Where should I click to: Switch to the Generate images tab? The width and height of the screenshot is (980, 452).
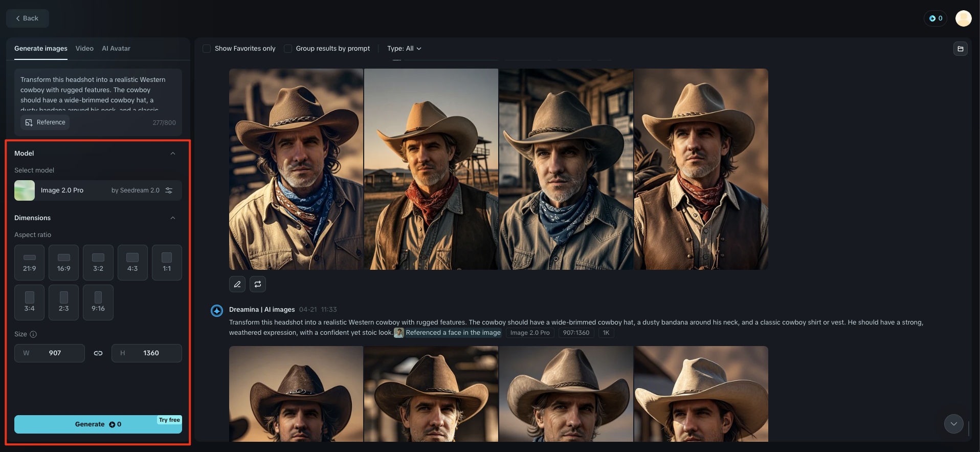tap(41, 49)
